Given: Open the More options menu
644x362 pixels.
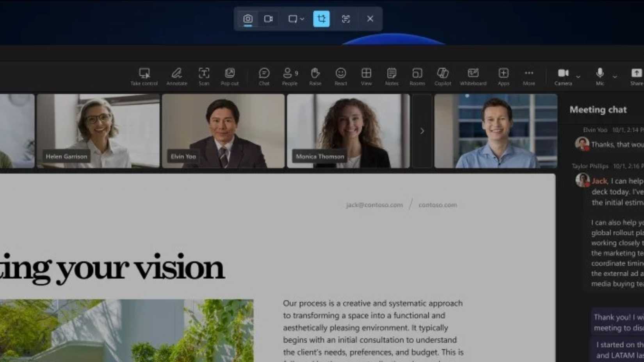Looking at the screenshot, I should click(x=529, y=76).
